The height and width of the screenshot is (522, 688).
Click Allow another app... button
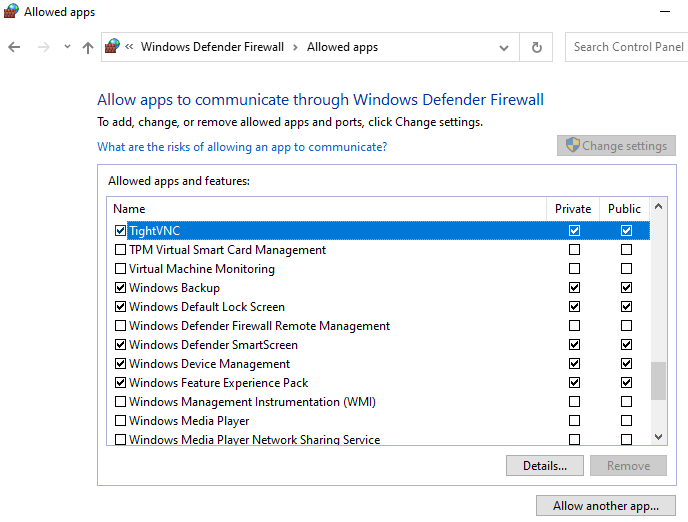coord(606,506)
